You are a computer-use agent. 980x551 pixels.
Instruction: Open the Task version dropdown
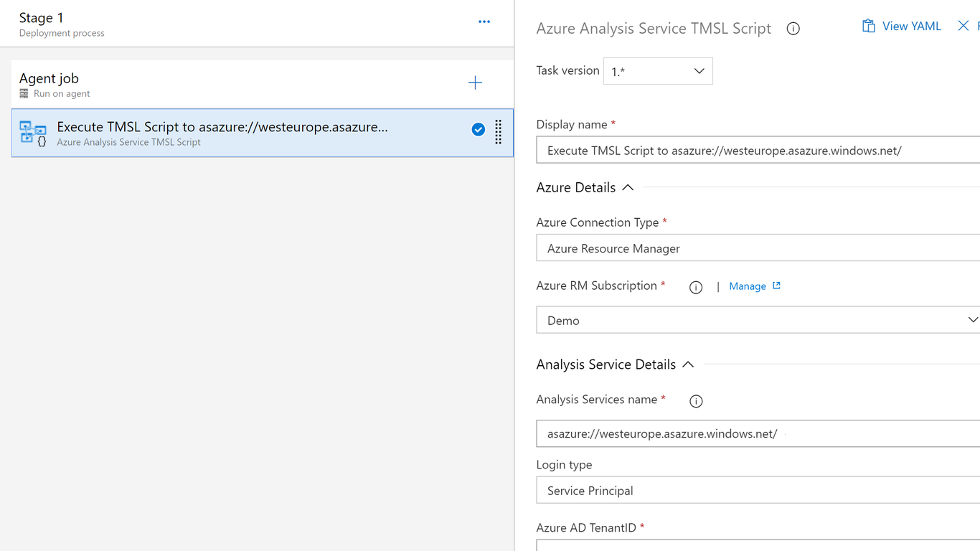point(658,71)
